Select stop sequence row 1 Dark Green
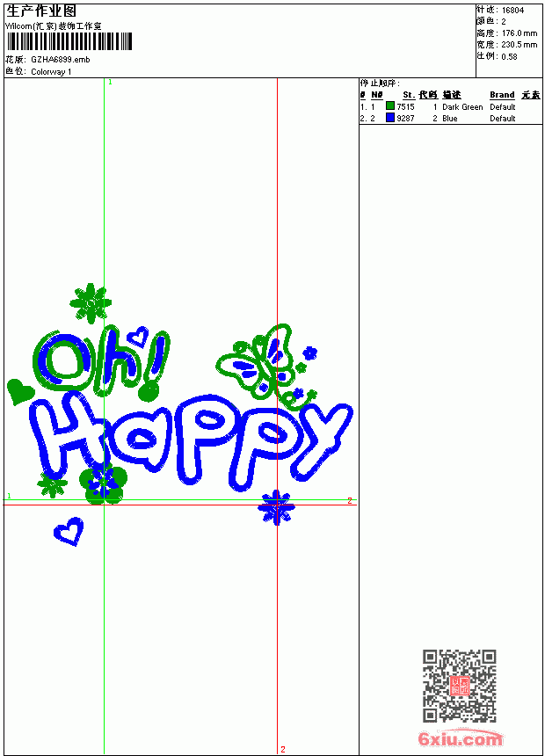Viewport: 545px width, 756px height. pos(450,106)
